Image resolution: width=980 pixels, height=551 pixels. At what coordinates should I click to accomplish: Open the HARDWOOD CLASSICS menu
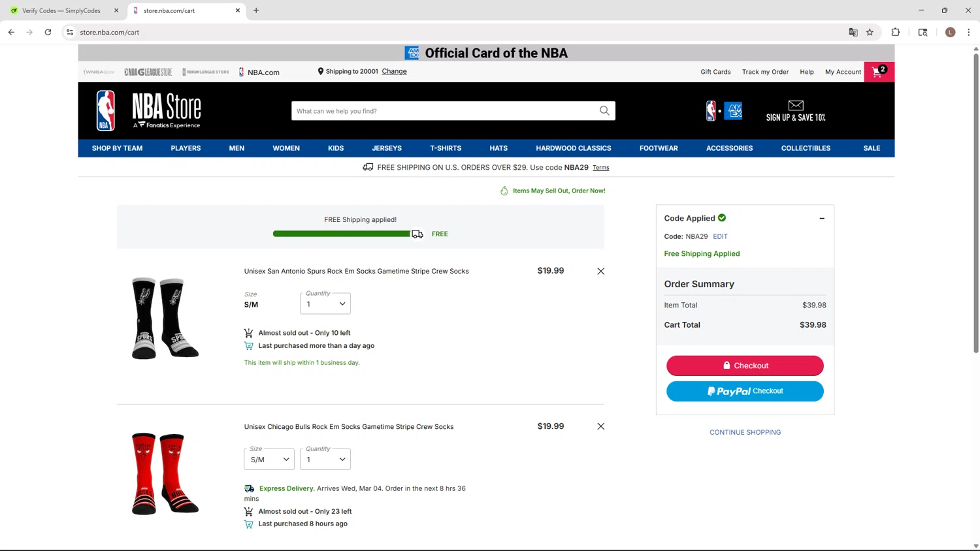click(x=574, y=148)
